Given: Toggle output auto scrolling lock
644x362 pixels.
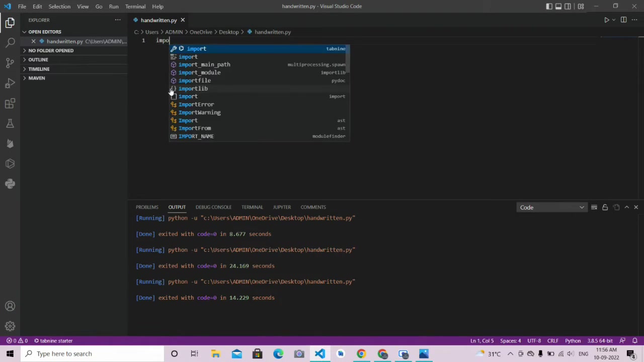Looking at the screenshot, I should [605, 207].
